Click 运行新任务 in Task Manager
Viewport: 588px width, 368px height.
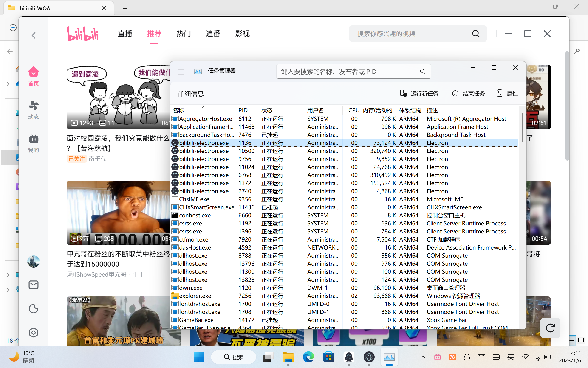tap(419, 93)
